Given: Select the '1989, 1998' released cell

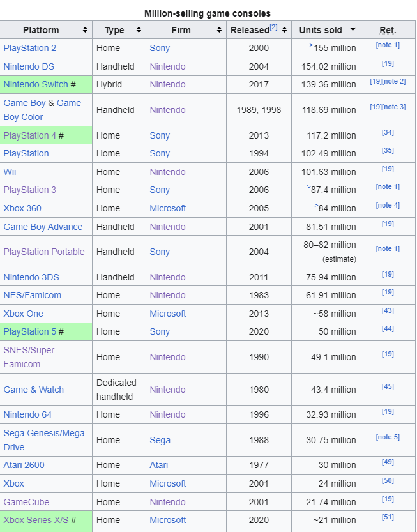Looking at the screenshot, I should pos(259,110).
